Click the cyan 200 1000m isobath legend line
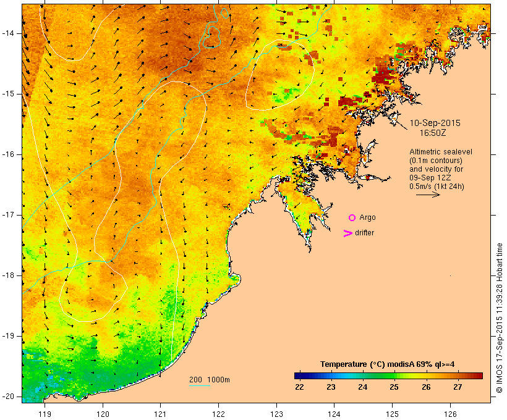 200,385
